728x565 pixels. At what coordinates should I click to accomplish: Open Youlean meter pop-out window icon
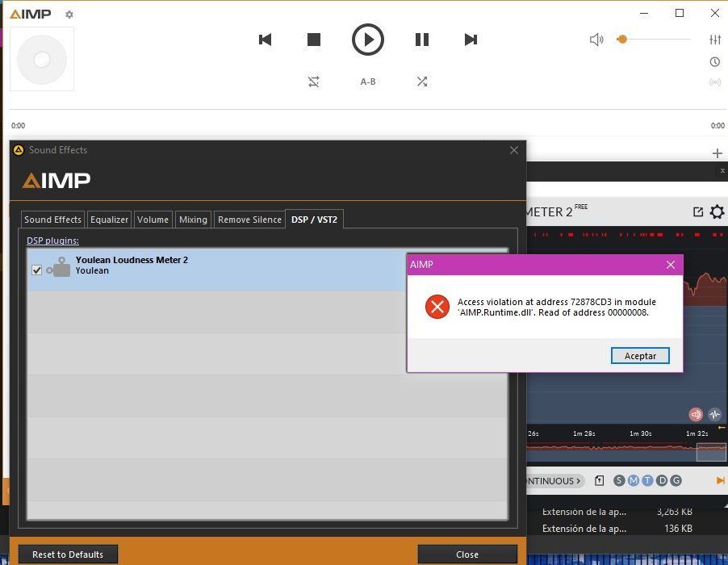pyautogui.click(x=698, y=211)
